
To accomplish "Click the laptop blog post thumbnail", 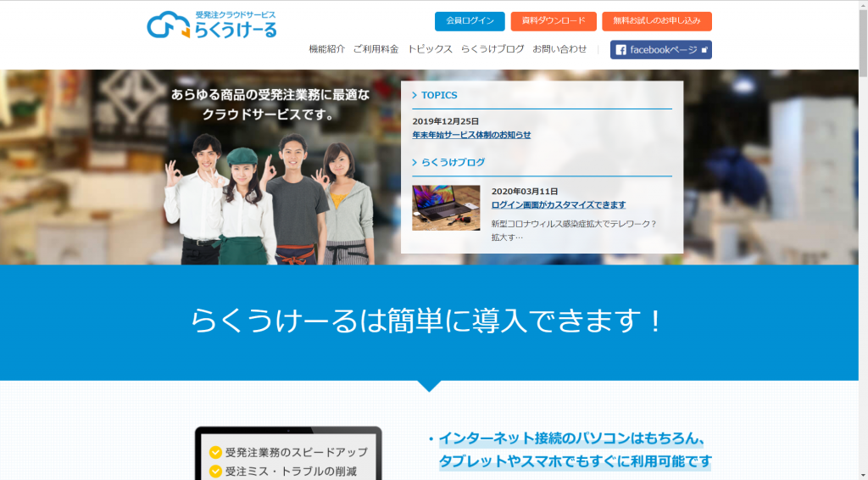I will click(446, 208).
